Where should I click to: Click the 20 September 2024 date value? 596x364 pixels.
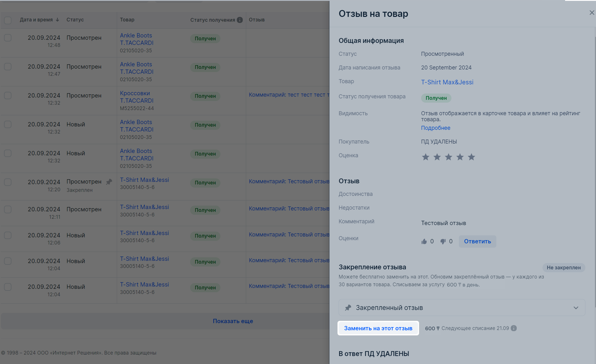pyautogui.click(x=446, y=68)
